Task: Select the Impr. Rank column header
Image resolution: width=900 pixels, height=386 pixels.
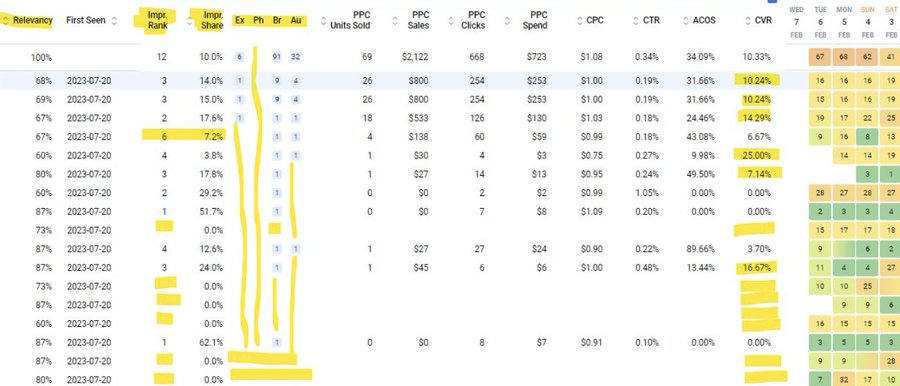Action: pyautogui.click(x=158, y=21)
